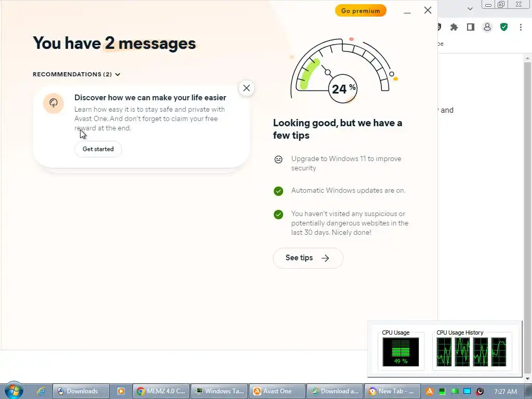Open Chrome side panel icon
This screenshot has width=532, height=399.
pos(471,27)
